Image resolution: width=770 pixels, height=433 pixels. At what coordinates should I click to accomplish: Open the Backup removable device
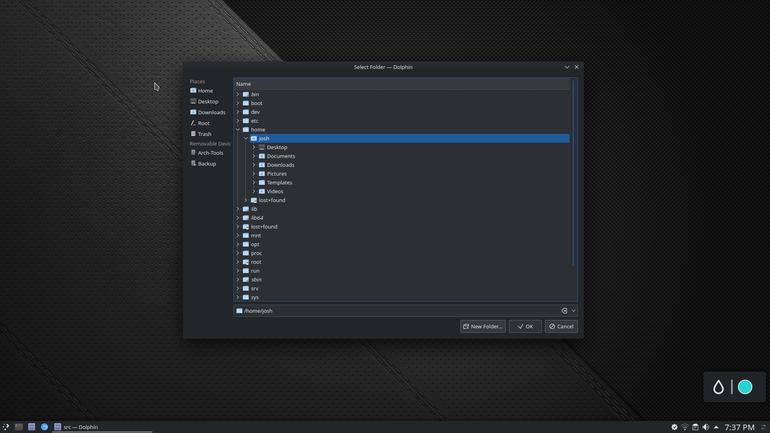203,164
